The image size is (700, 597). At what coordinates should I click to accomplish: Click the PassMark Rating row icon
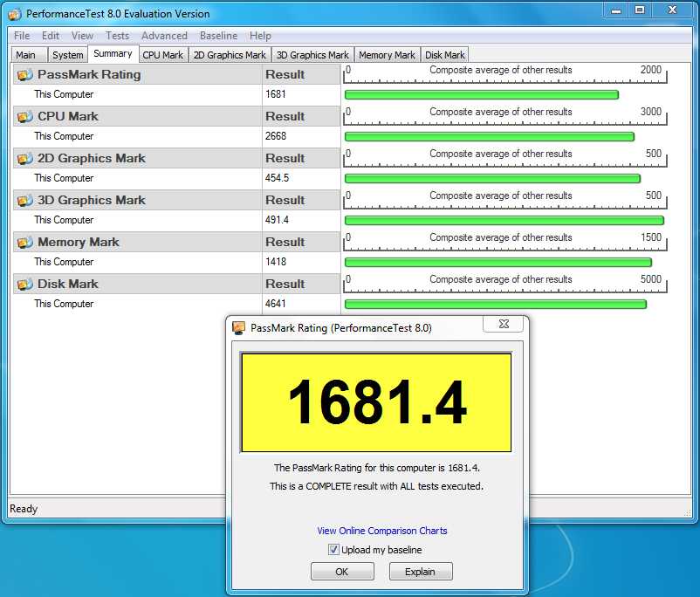(24, 75)
